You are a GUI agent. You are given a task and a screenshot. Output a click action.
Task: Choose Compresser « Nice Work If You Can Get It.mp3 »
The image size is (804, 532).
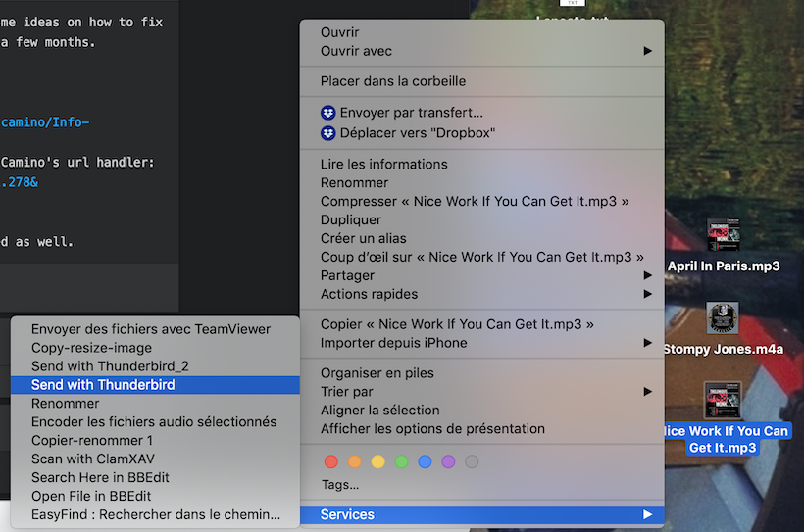[482, 201]
